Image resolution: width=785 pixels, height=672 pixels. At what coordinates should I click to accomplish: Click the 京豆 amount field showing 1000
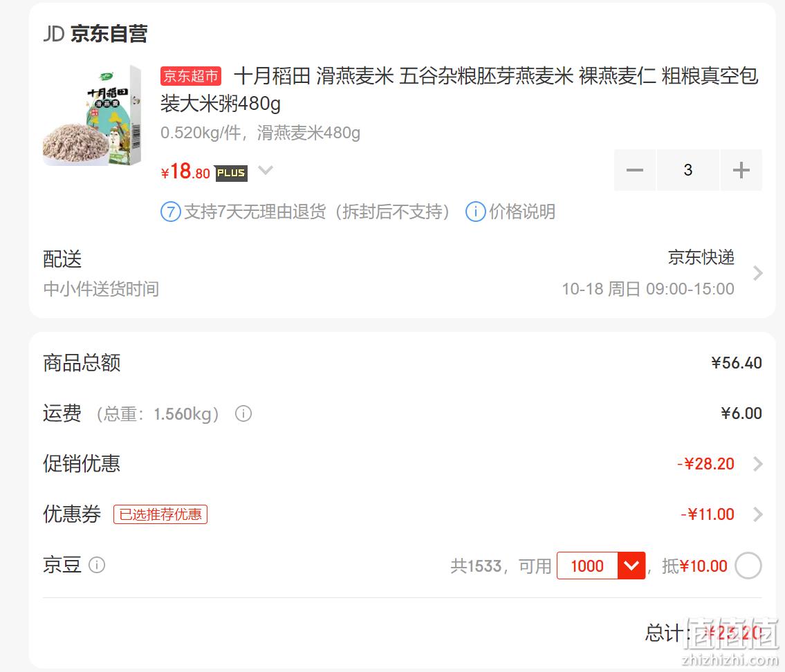tap(587, 566)
